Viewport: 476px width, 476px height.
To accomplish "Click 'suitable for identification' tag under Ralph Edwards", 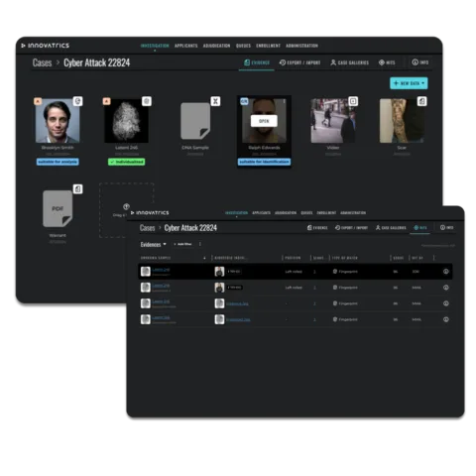I will tap(264, 162).
